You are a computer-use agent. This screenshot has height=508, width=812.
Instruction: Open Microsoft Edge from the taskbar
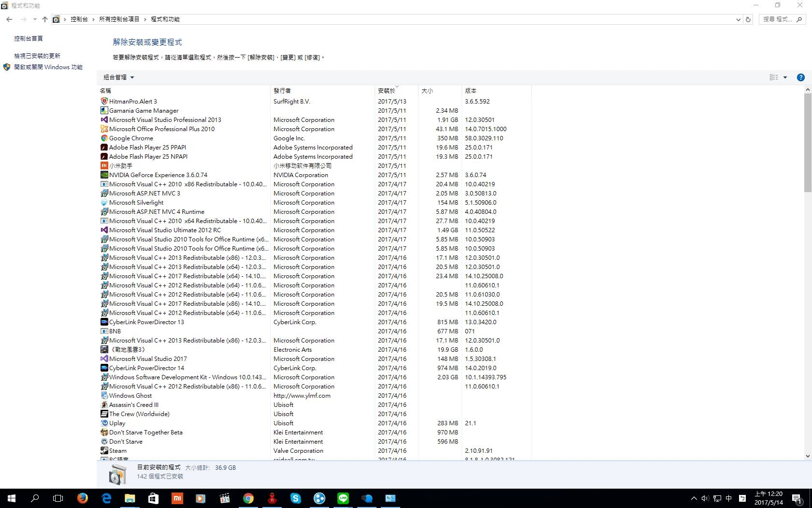pos(106,498)
